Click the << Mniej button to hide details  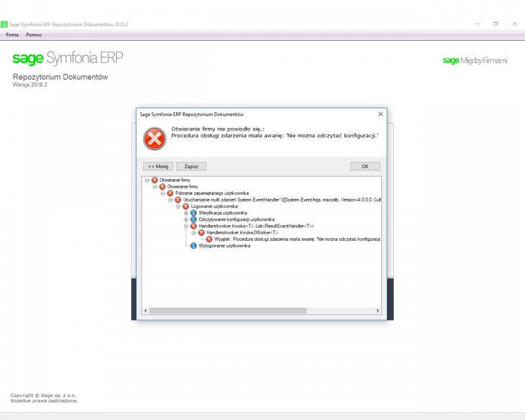pos(158,167)
